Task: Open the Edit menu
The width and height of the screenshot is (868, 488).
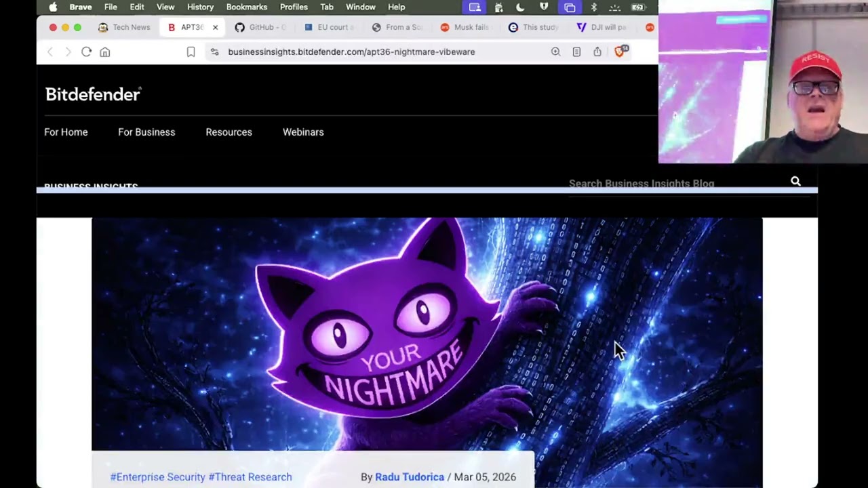Action: pyautogui.click(x=137, y=7)
